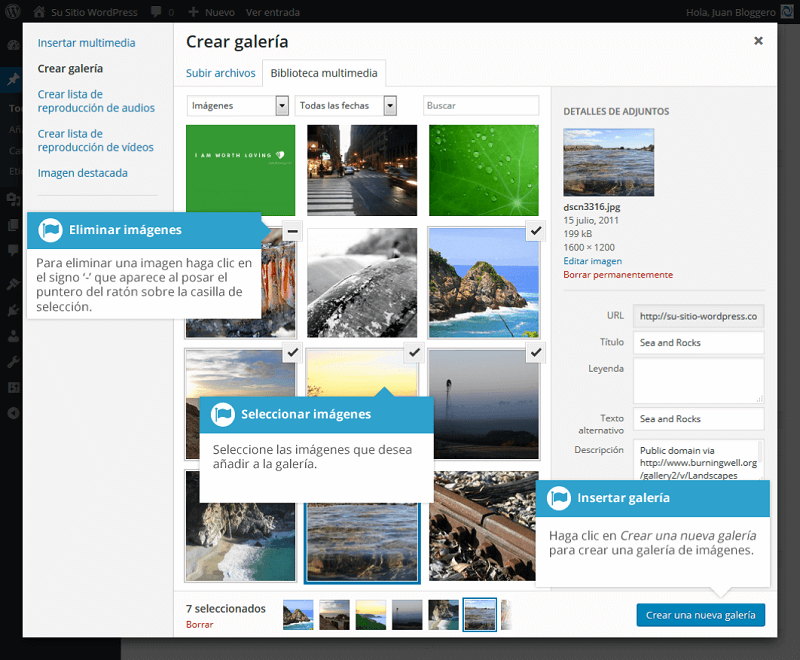
Task: Select the night city street thumbnail
Action: click(362, 170)
